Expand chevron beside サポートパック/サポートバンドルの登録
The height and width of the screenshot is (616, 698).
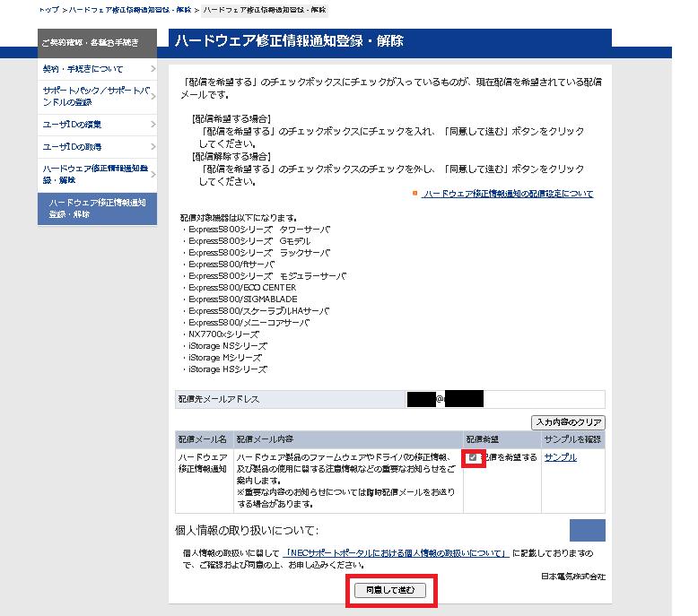click(x=153, y=96)
